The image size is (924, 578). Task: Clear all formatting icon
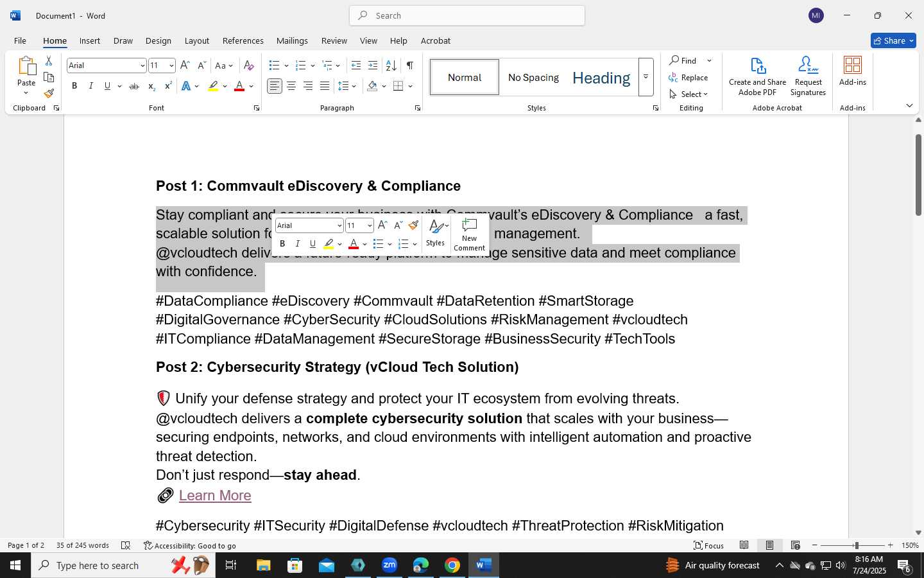(249, 66)
